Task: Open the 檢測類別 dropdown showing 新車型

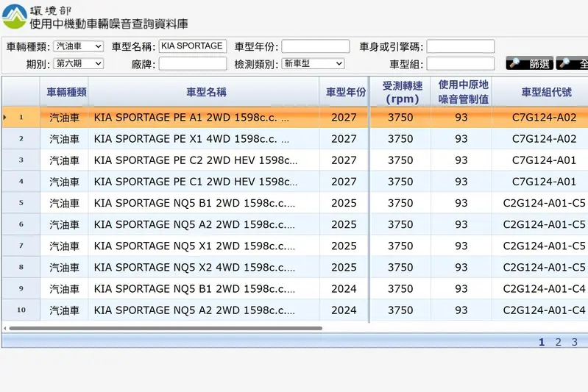Action: [x=313, y=63]
